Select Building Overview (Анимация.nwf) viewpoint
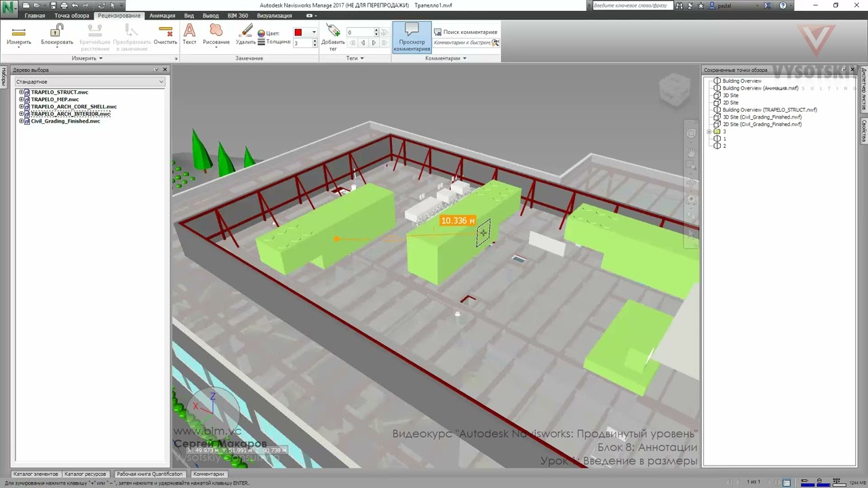 (760, 88)
